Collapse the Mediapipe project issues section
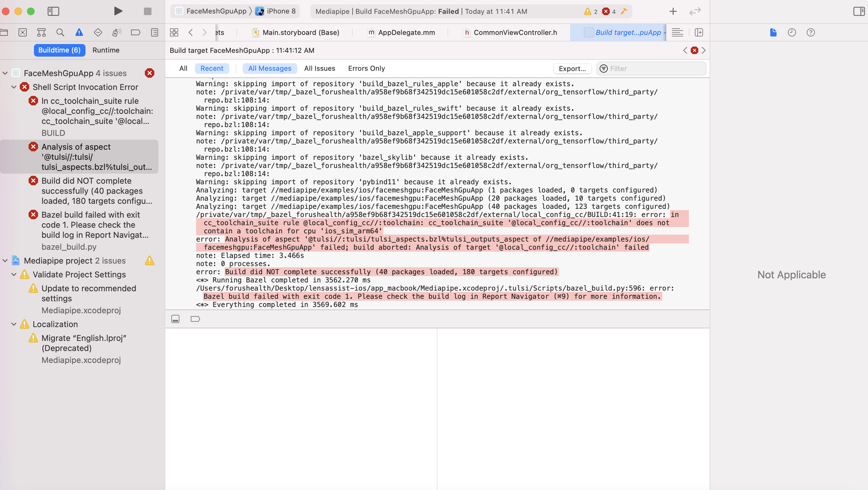Image resolution: width=868 pixels, height=490 pixels. (5, 260)
